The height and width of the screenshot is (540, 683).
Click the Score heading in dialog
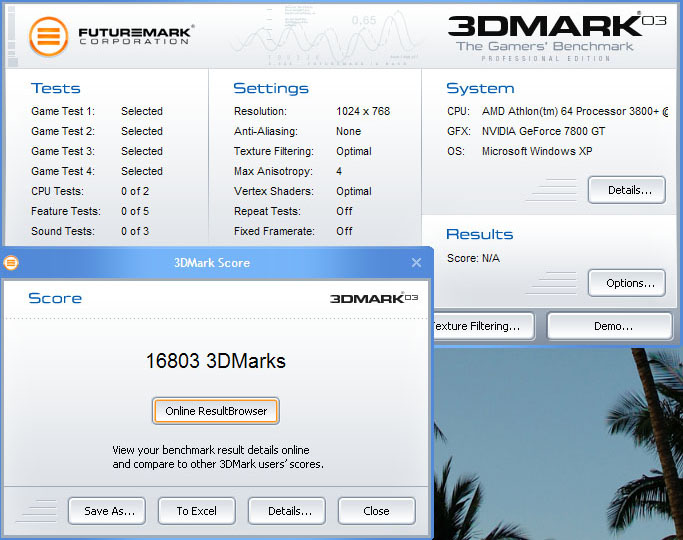tap(55, 298)
